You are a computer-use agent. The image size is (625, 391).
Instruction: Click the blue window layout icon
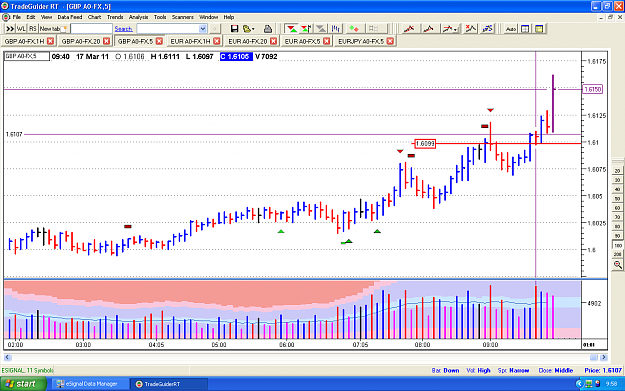(x=525, y=29)
